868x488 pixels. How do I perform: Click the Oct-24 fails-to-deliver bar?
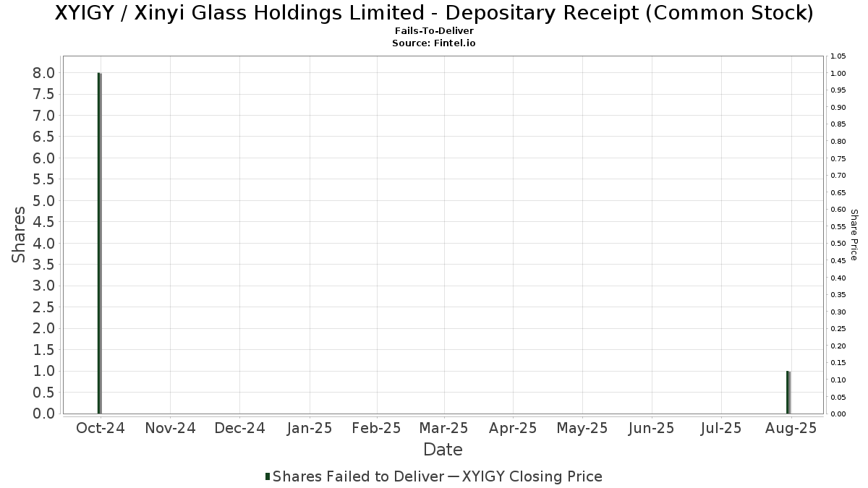pyautogui.click(x=99, y=243)
